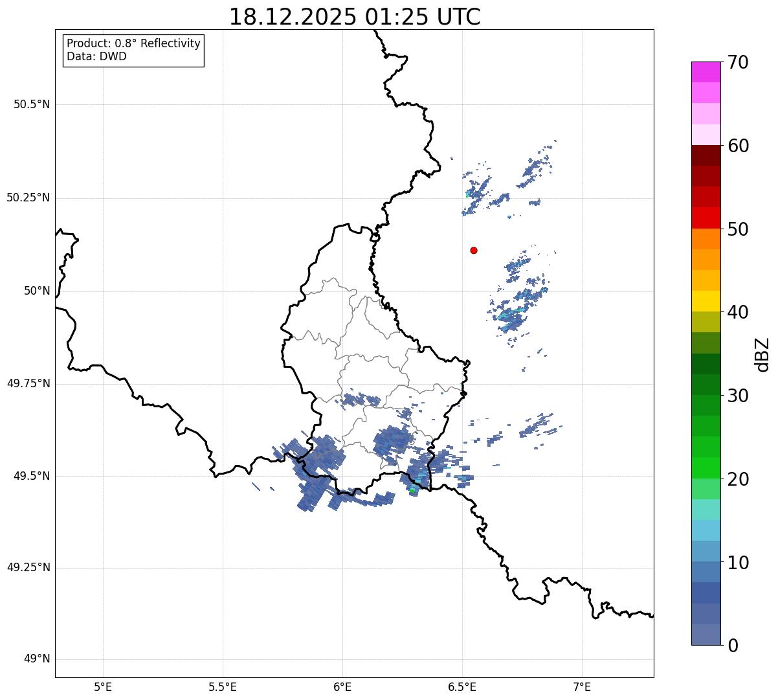Screen dimensions: 778x700
Task: Click the colorbar tick label 20
Action: [738, 479]
